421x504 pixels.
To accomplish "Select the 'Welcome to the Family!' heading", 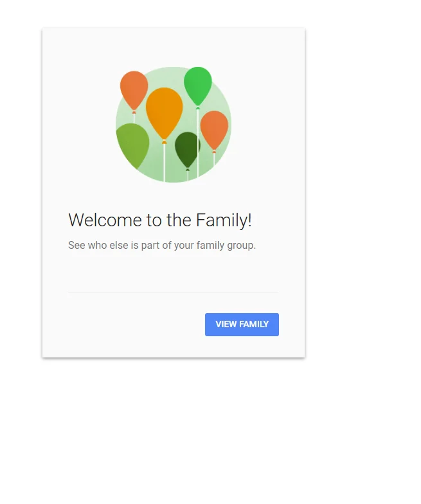I will pyautogui.click(x=159, y=221).
